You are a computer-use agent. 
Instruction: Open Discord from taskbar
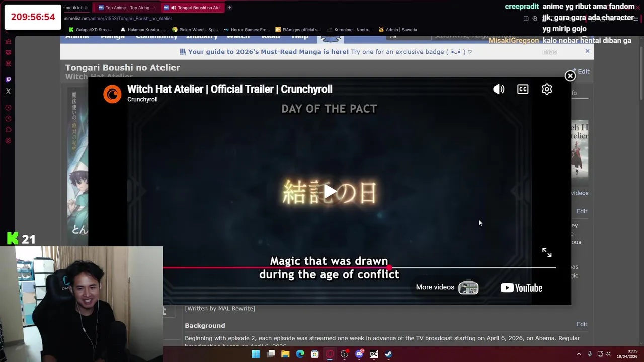point(359,354)
